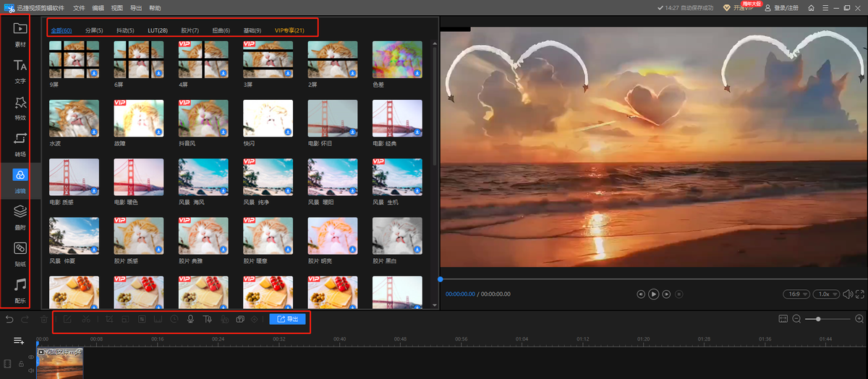
Task: Open the 特效 effects panel
Action: [x=20, y=107]
